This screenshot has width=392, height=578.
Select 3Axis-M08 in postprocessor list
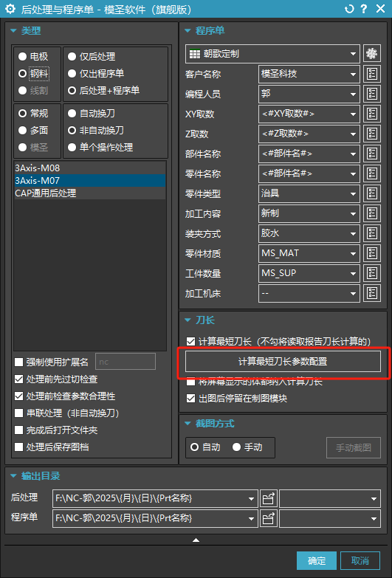pyautogui.click(x=89, y=168)
